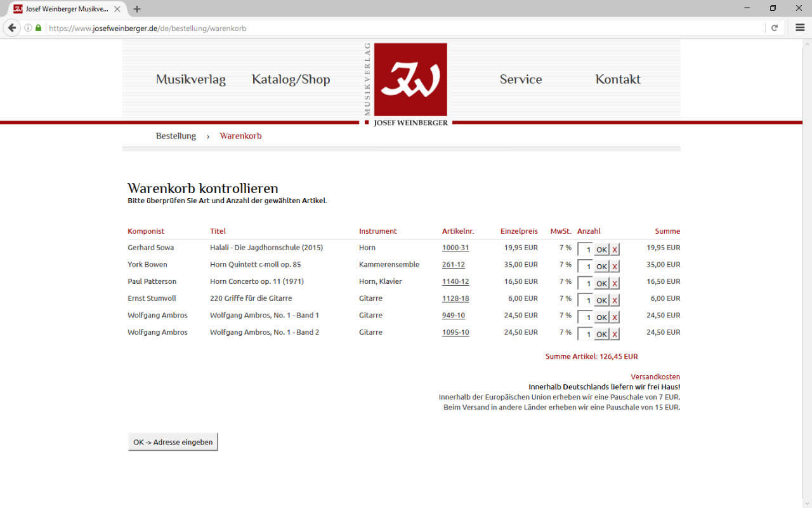The image size is (812, 508).
Task: Open the Service menu
Action: point(521,79)
